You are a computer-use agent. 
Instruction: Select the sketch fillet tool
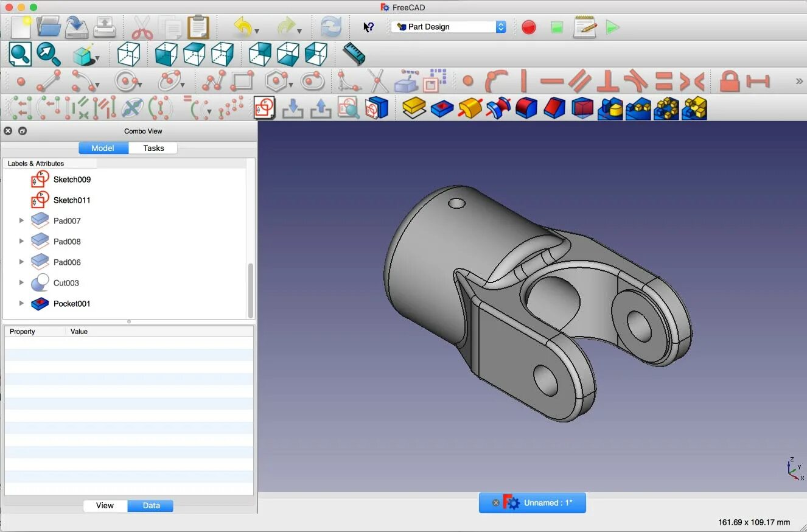[349, 81]
